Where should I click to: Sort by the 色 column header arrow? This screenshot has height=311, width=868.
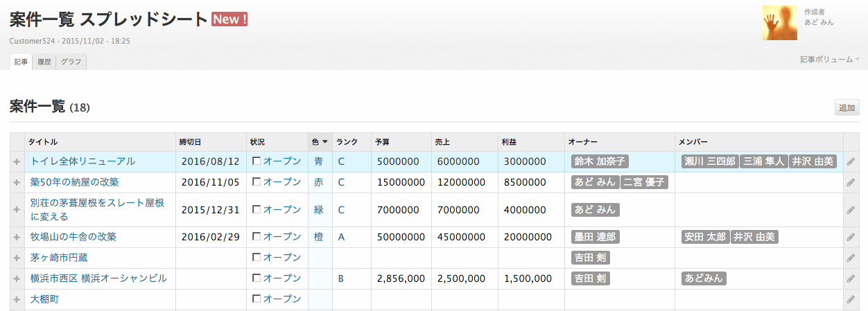click(325, 142)
